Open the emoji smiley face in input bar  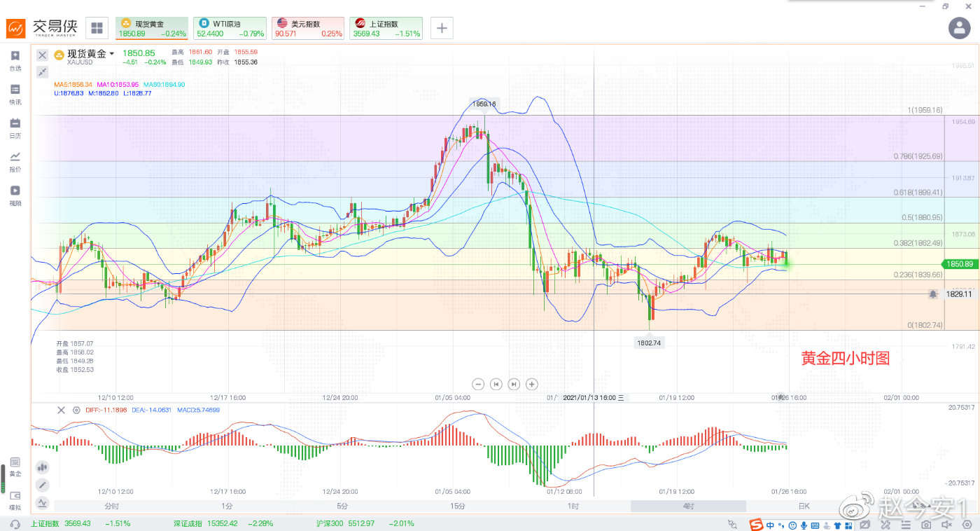(x=792, y=524)
